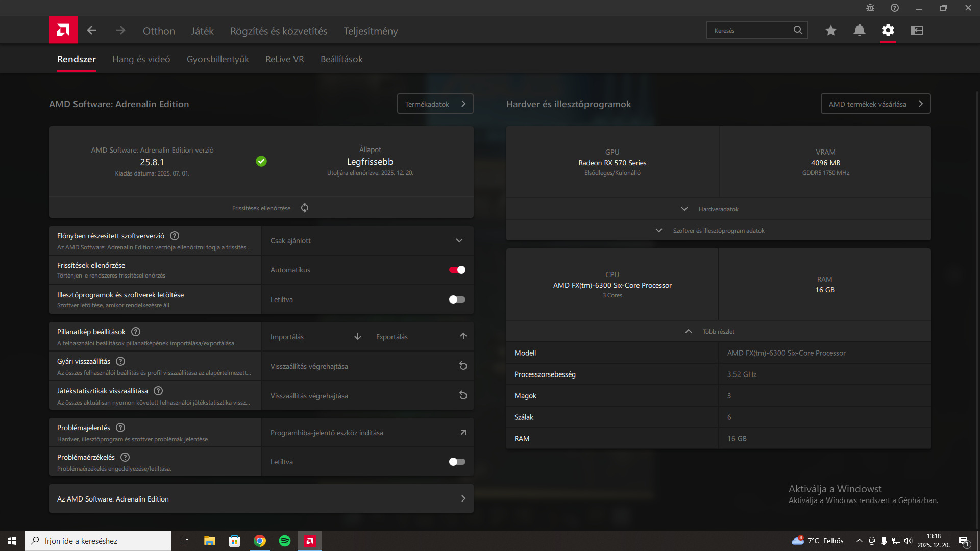Switch to Hang és videó tab

(141, 59)
